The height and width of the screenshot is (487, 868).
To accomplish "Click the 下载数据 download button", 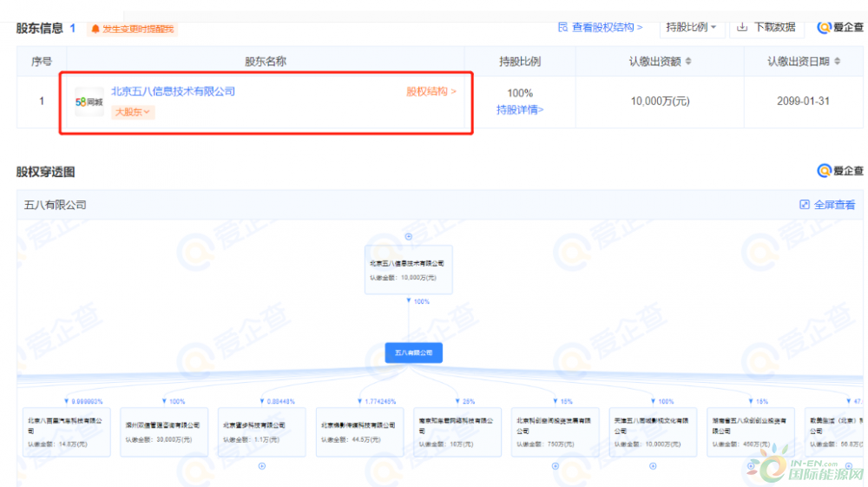I will point(766,27).
